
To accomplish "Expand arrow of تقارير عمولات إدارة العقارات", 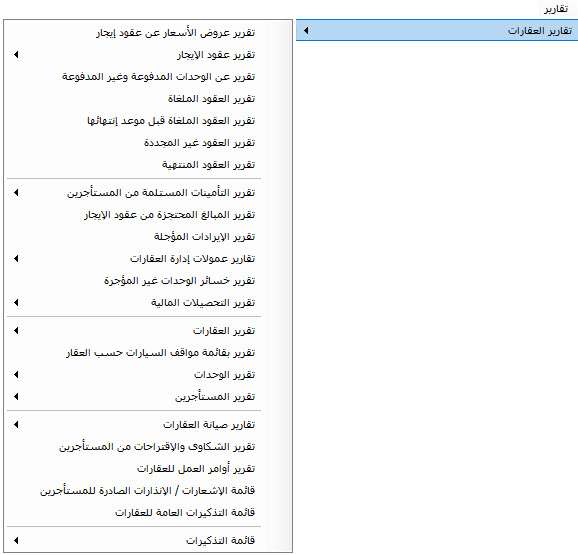I will pyautogui.click(x=16, y=258).
